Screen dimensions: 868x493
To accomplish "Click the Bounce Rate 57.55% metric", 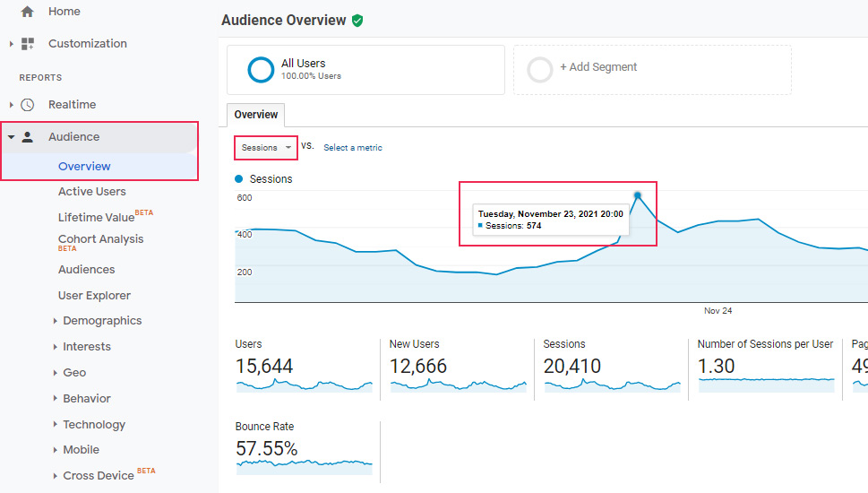I will tap(267, 449).
